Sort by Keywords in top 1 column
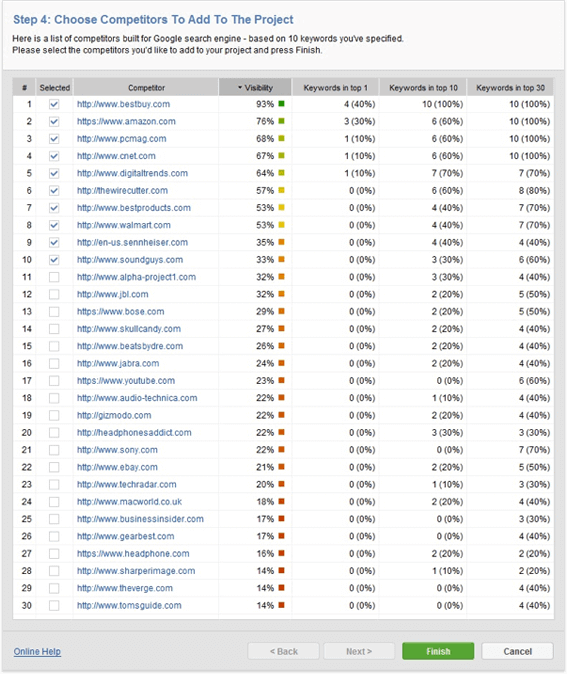567x674 pixels. [335, 87]
